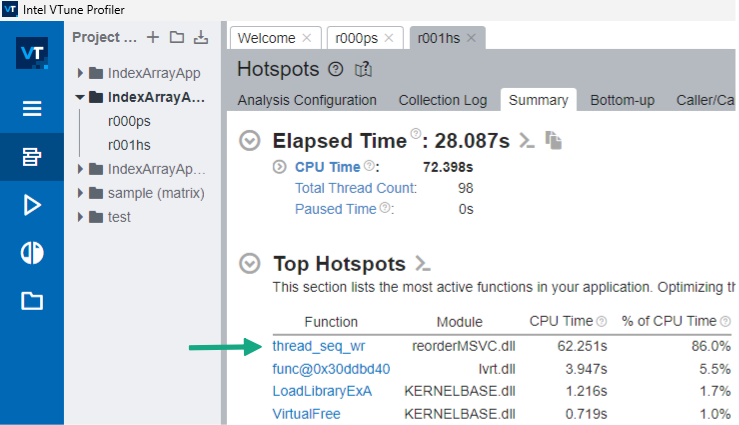
Task: Click the Function column header
Action: [x=331, y=322]
